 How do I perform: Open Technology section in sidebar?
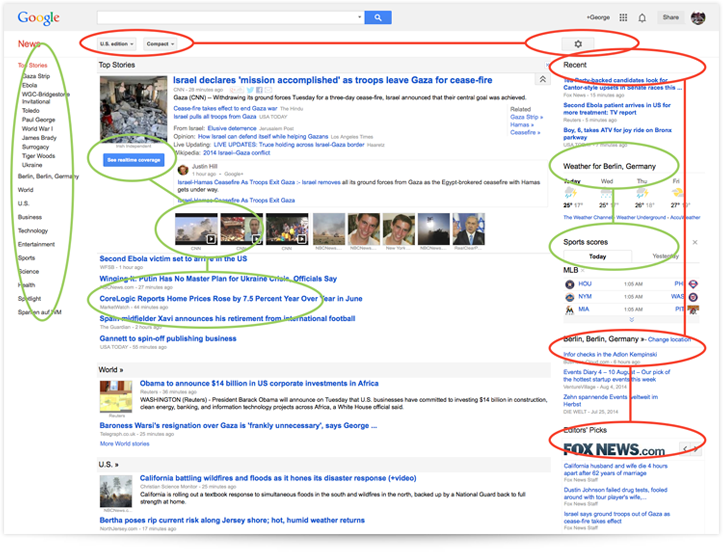pos(33,231)
